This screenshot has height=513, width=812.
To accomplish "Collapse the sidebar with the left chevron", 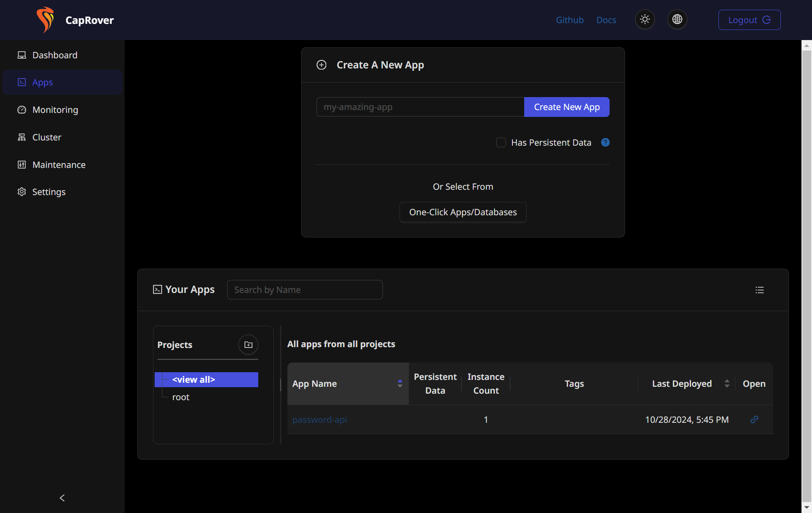I will [62, 498].
